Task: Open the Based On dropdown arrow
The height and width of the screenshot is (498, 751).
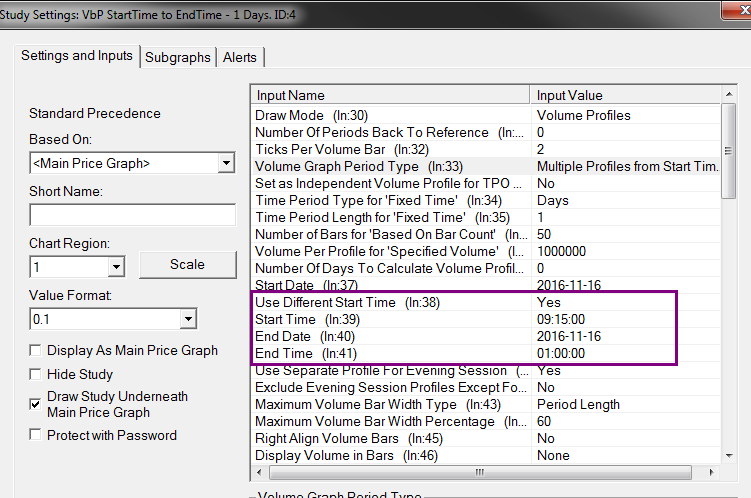Action: pyautogui.click(x=226, y=163)
